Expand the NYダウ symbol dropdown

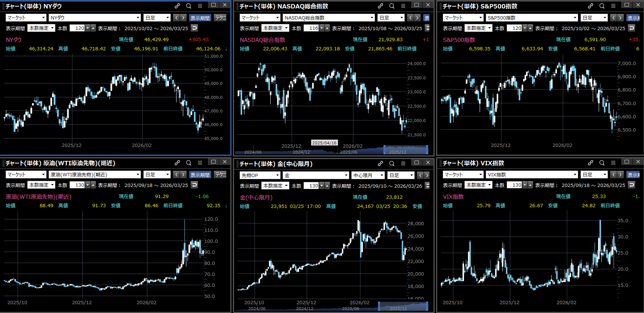tap(138, 18)
